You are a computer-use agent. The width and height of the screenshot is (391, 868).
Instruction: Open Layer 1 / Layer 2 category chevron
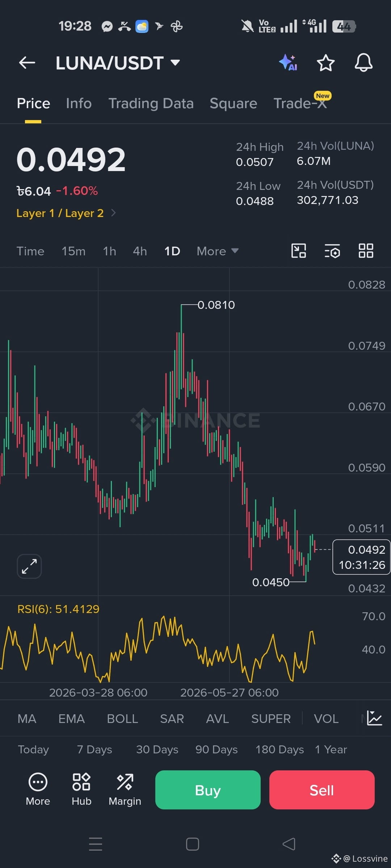[113, 213]
